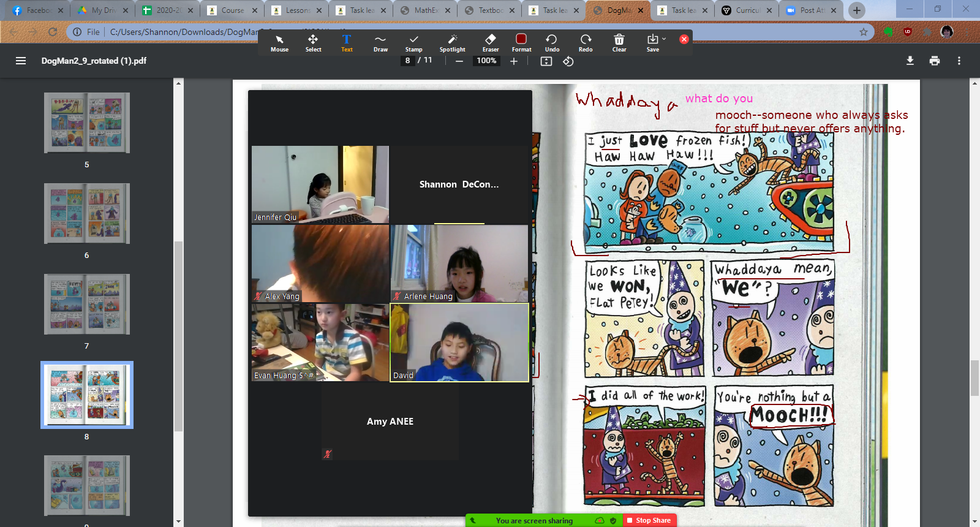Select Arlene Huang's video tile
Viewport: 980px width, 527px height.
[459, 263]
